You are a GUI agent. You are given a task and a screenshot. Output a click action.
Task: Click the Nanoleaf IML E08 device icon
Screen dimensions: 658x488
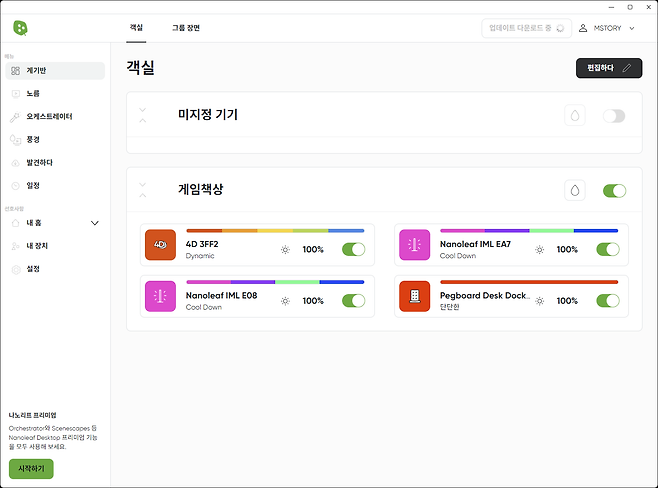(x=160, y=296)
